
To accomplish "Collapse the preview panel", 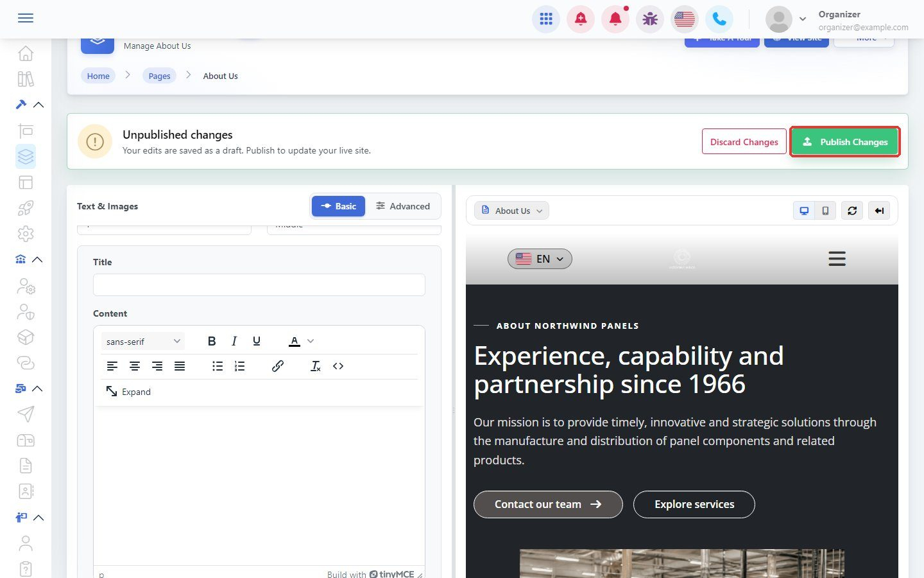I will pyautogui.click(x=879, y=211).
